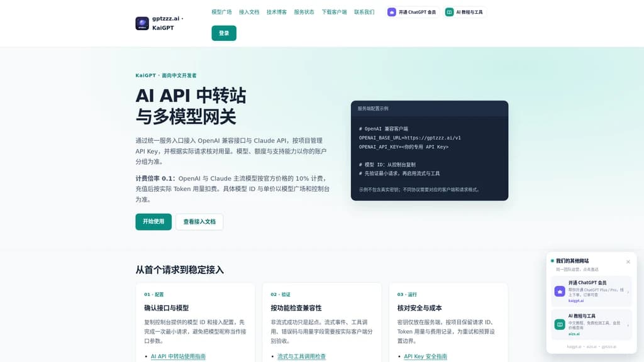Click the 按功能检查兼容性 card title

coord(296,308)
